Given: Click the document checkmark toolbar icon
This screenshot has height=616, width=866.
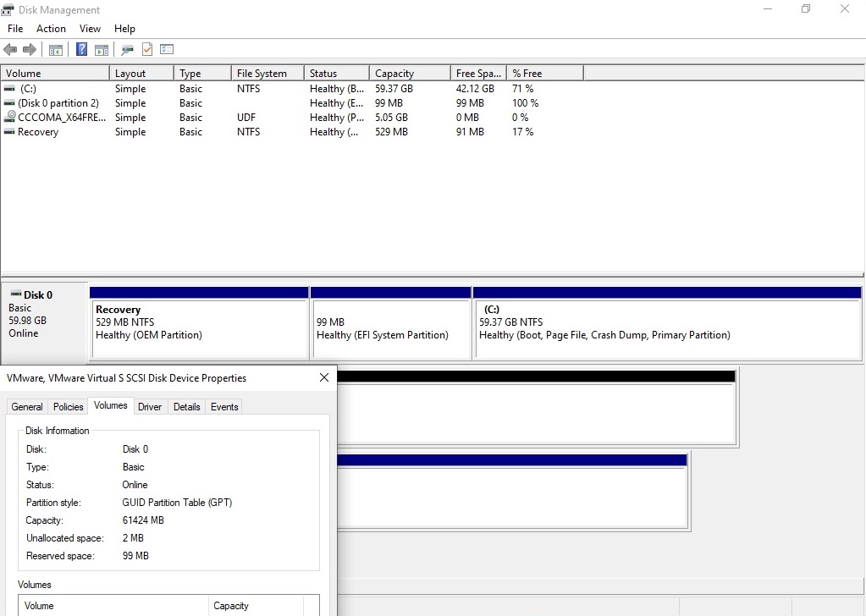Looking at the screenshot, I should tap(147, 50).
